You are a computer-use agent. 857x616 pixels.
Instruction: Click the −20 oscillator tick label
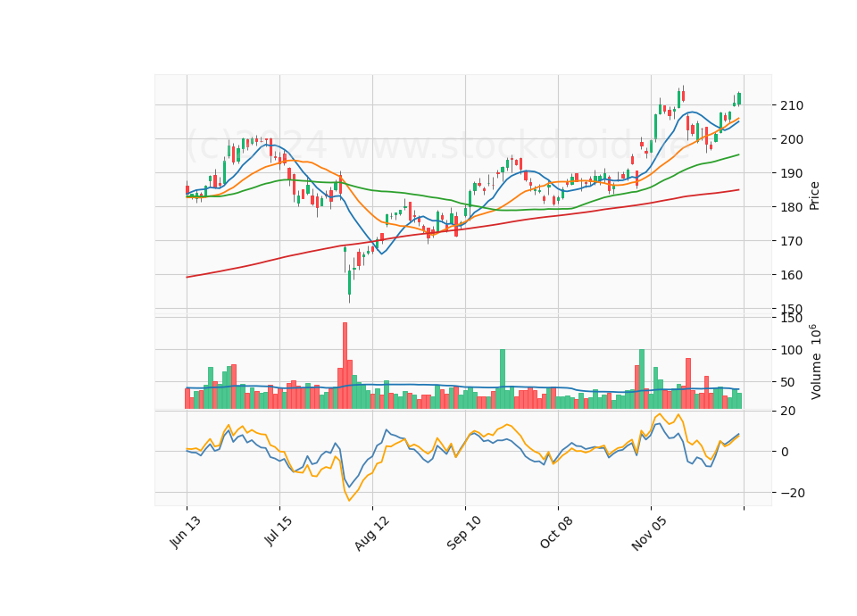792,493
